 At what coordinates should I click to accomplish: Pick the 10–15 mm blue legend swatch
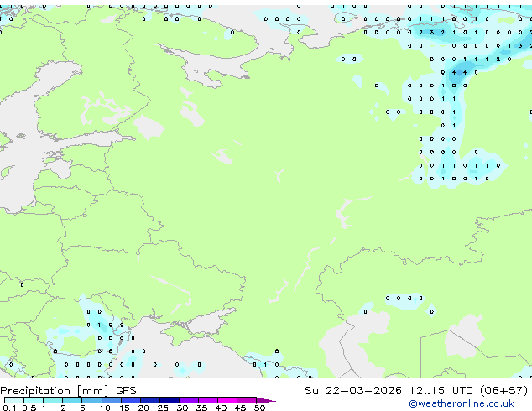112,400
